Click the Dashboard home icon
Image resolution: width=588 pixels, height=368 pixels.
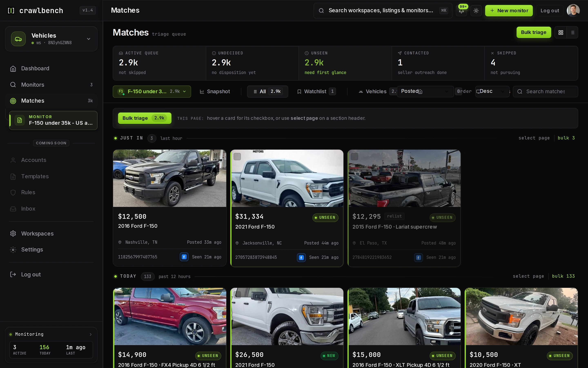(x=13, y=69)
